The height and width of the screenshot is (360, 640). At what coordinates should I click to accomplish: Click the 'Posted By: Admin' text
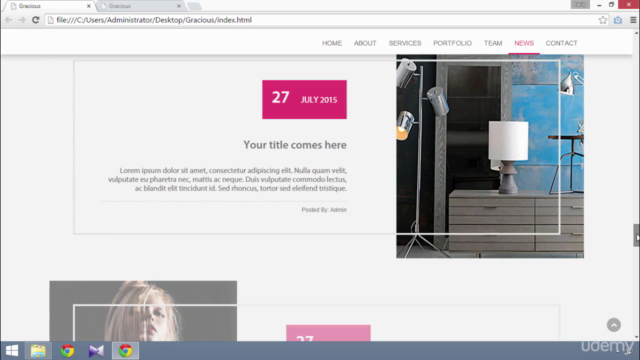tap(324, 210)
